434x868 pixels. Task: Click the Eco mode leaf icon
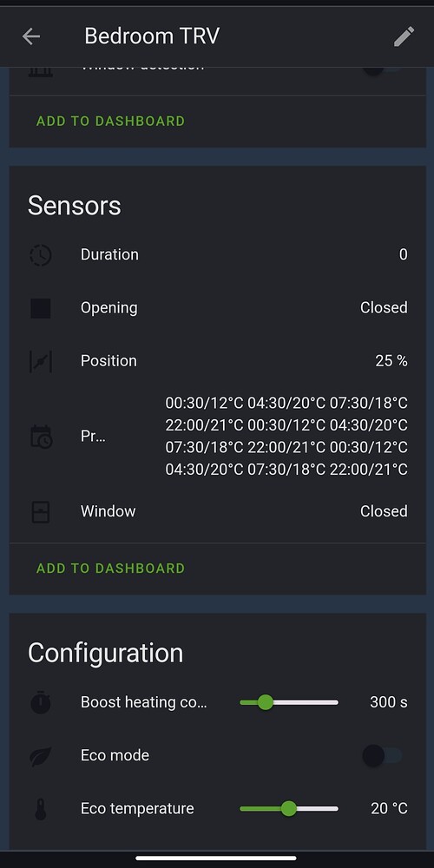click(41, 756)
